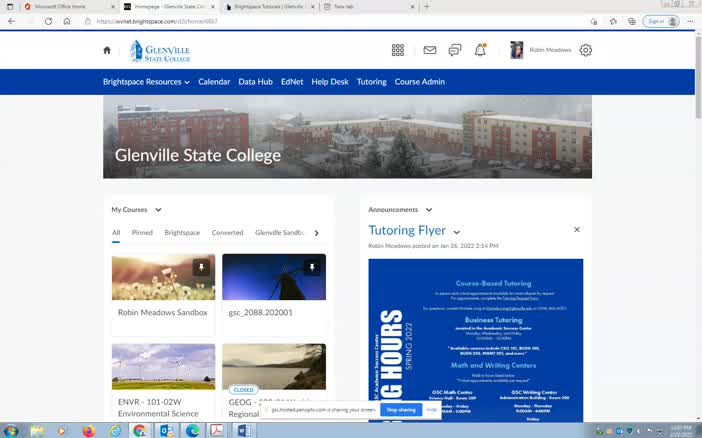
Task: Open the course selector grid icon
Action: (397, 50)
